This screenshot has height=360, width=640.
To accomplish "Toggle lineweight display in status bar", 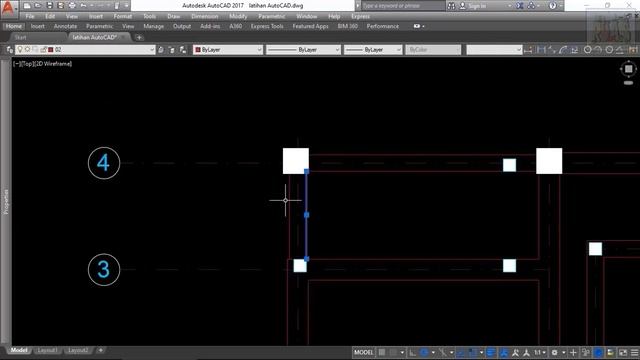I will 491,352.
